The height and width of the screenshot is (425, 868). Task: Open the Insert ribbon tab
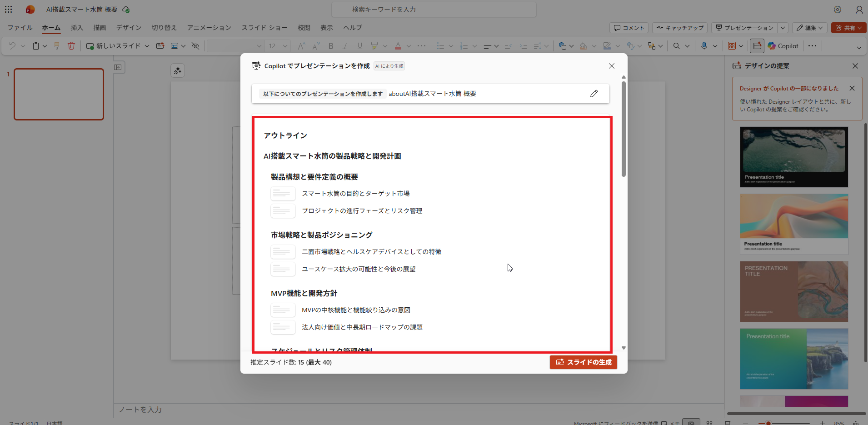[77, 28]
